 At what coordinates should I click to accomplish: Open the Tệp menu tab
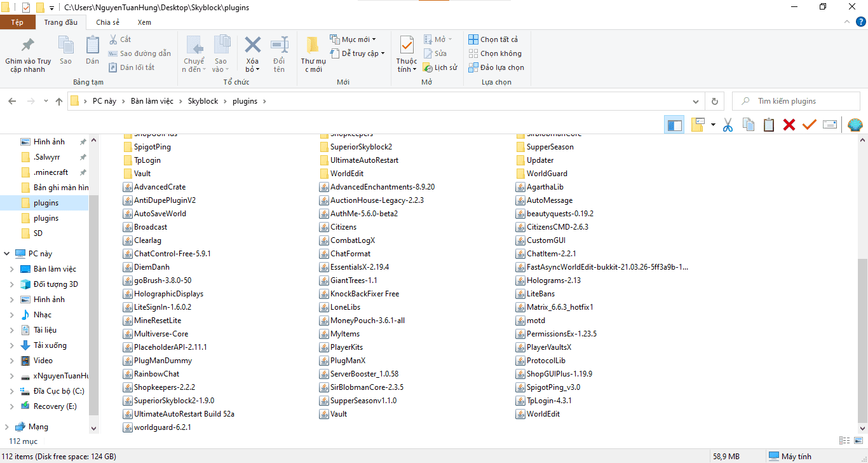tap(17, 22)
